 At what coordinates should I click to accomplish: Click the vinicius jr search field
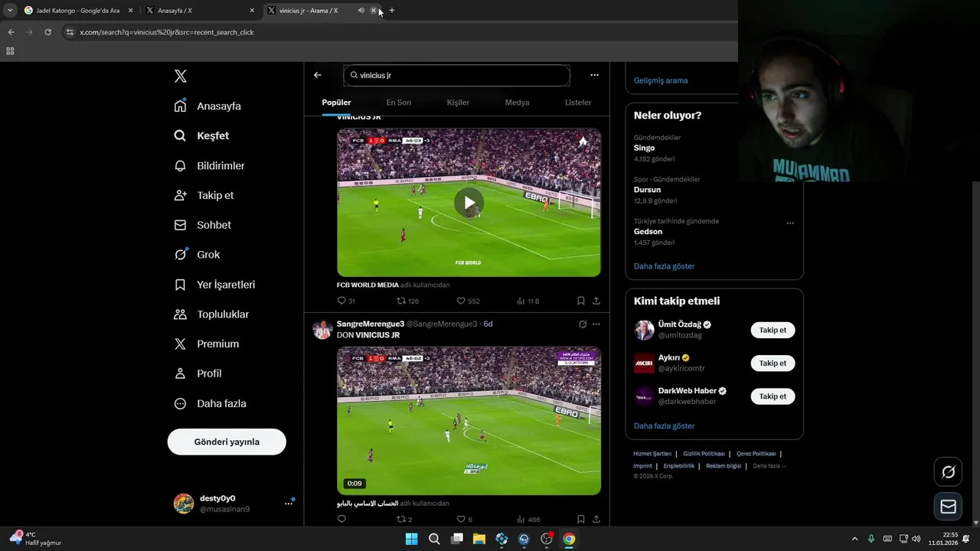pyautogui.click(x=456, y=75)
